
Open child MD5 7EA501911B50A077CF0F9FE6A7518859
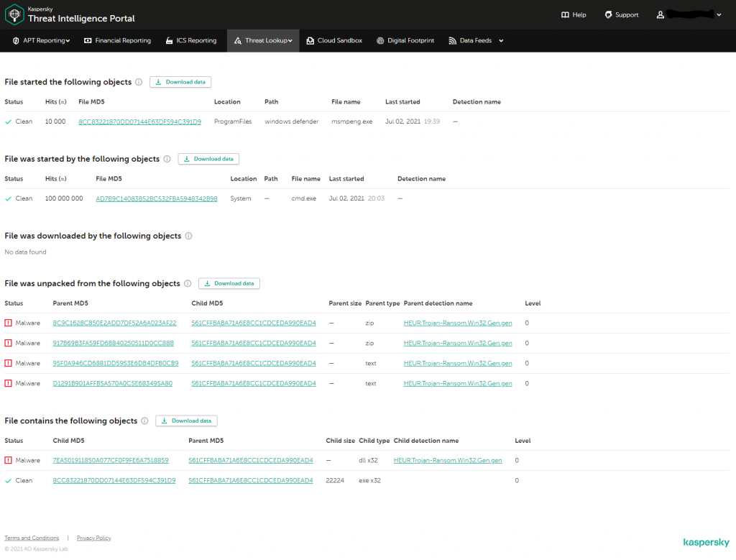coord(111,460)
